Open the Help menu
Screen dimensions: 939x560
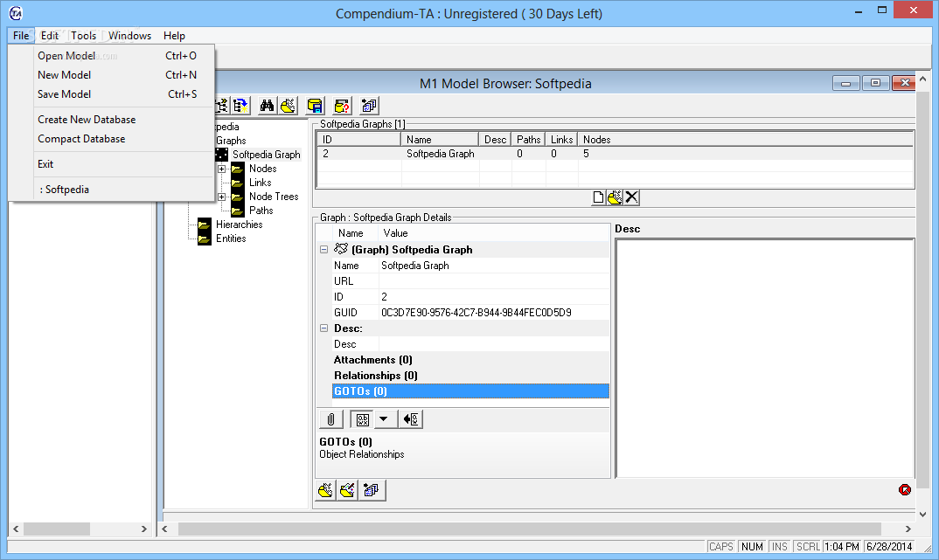coord(174,35)
